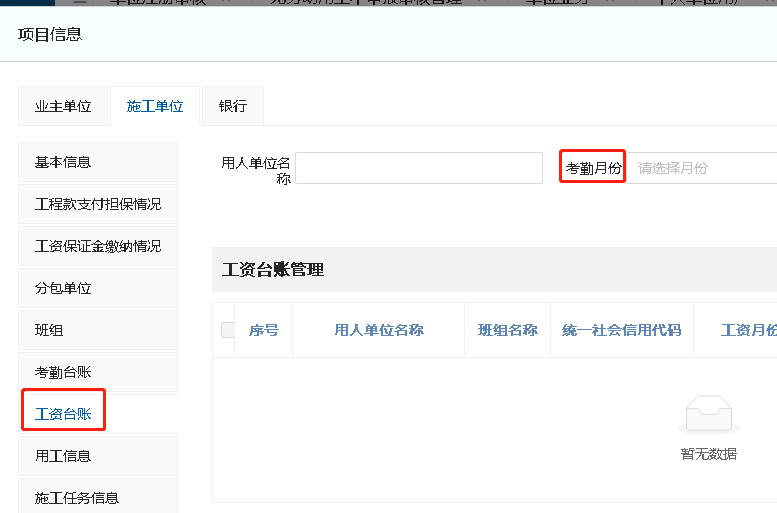This screenshot has width=777, height=513.
Task: Click the 班组名称 column header
Action: 507,330
